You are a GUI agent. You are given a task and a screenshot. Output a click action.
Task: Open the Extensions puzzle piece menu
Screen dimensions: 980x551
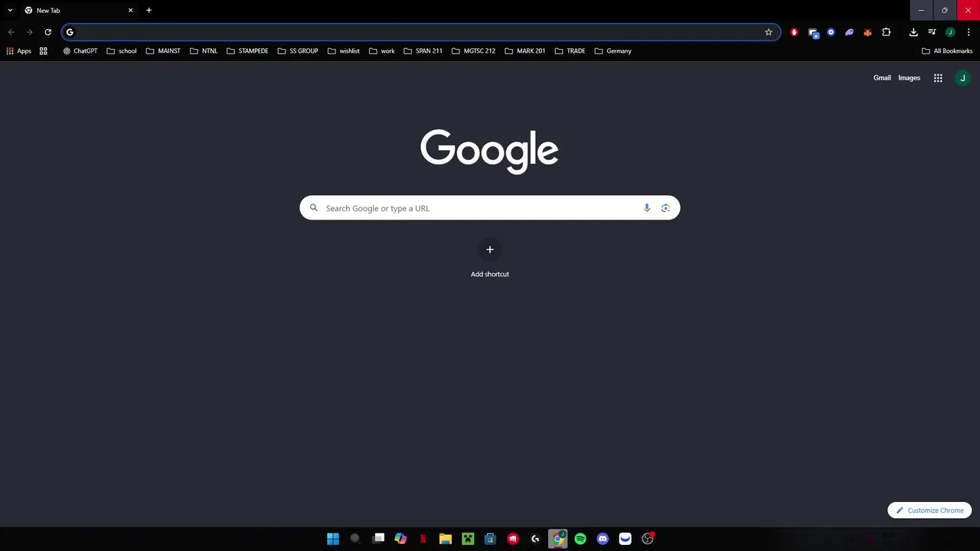click(x=887, y=32)
